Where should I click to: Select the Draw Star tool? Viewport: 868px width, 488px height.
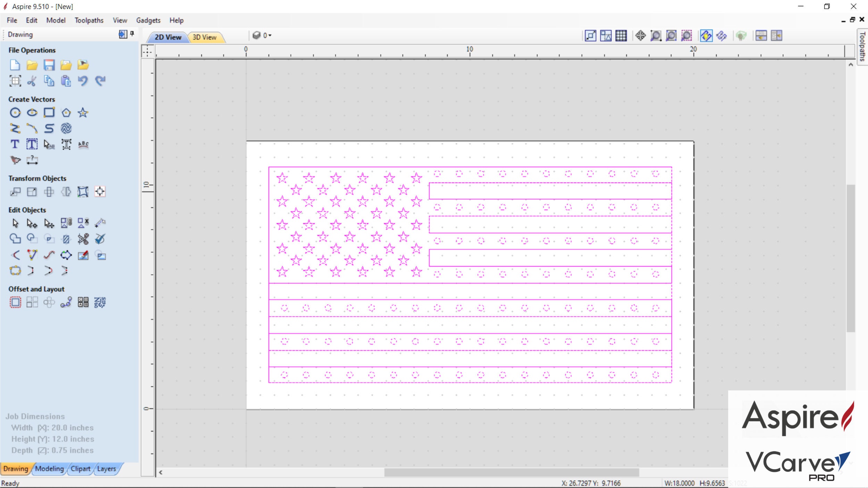tap(83, 112)
